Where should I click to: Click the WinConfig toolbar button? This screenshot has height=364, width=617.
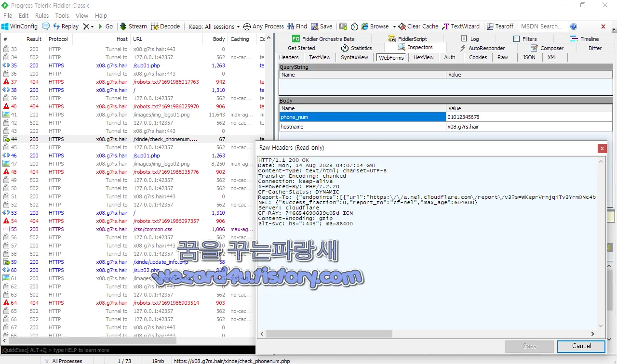click(19, 26)
